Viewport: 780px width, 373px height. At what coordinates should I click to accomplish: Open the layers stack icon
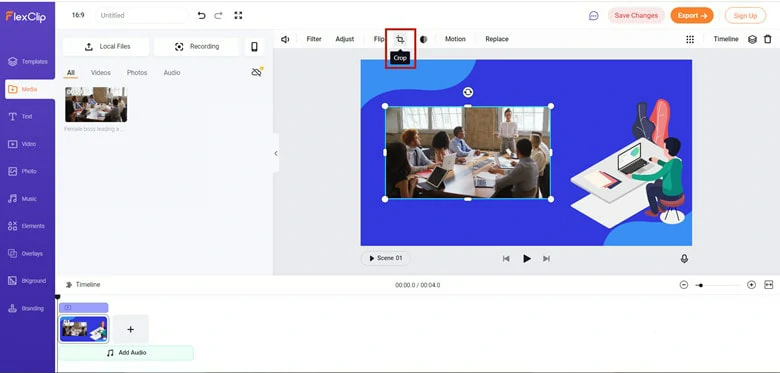[x=752, y=39]
